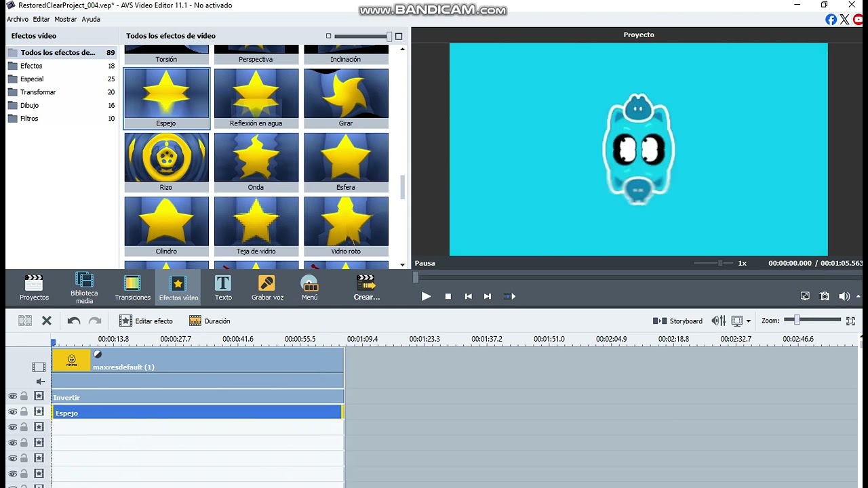Select the Espejo clip on the timeline
Image resolution: width=868 pixels, height=488 pixels.
tap(198, 412)
